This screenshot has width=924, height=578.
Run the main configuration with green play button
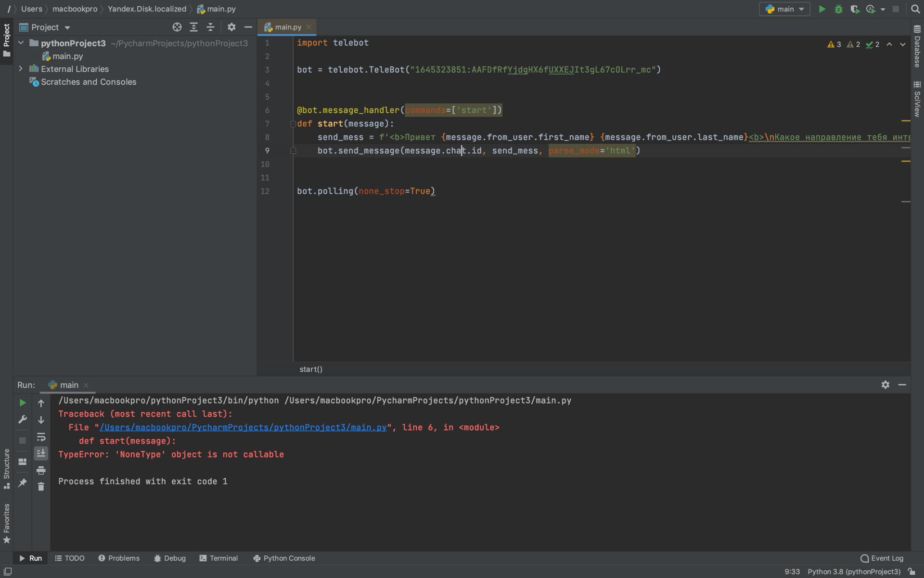(x=822, y=9)
